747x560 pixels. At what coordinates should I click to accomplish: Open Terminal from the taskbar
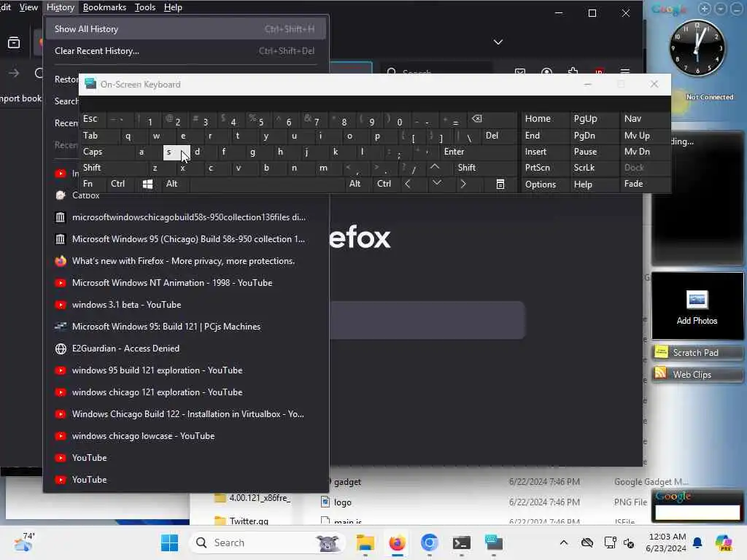coord(461,542)
